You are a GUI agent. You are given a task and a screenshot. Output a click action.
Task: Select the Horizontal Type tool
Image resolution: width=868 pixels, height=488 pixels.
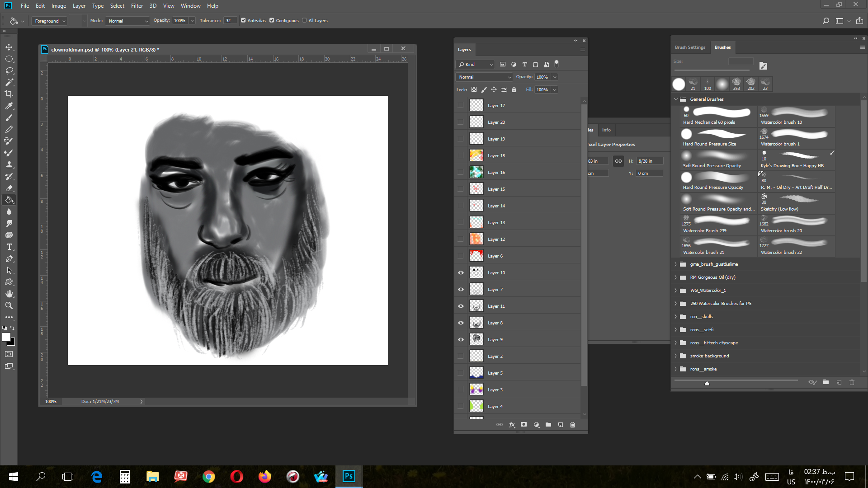pyautogui.click(x=9, y=247)
